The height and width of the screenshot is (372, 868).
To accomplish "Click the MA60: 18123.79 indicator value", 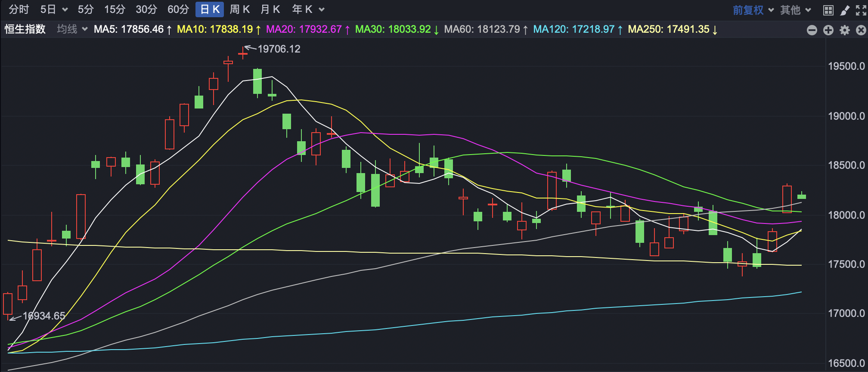I will click(486, 29).
